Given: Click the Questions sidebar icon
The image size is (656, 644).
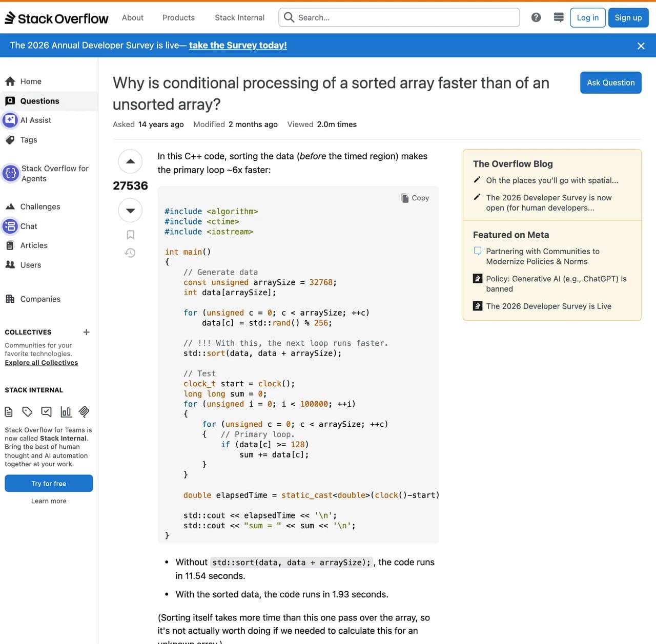Looking at the screenshot, I should (10, 101).
